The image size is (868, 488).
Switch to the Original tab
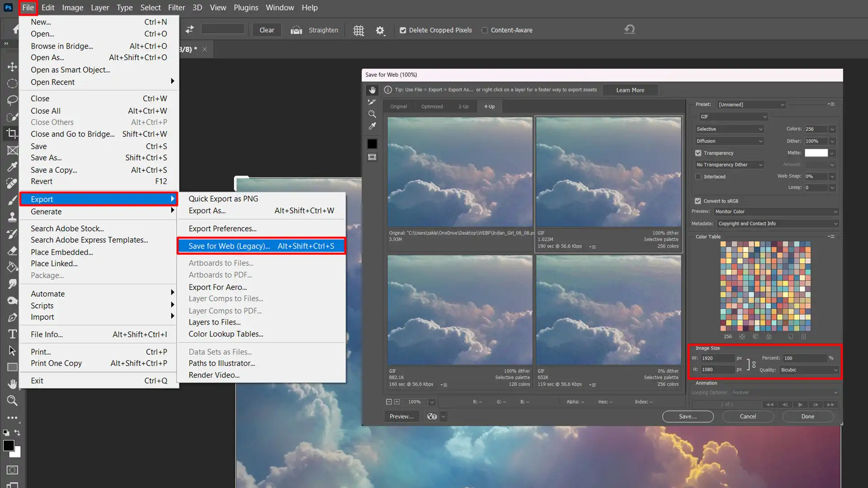coord(398,107)
